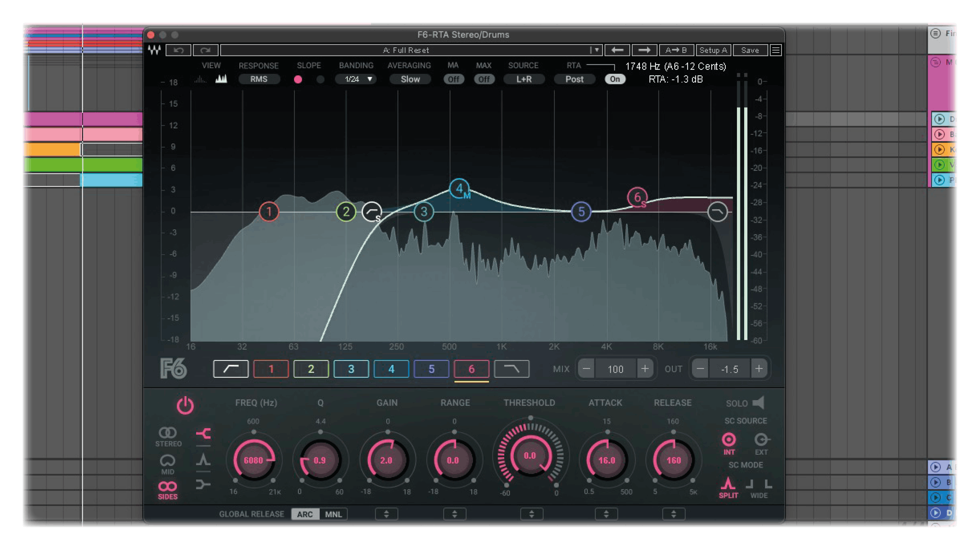Select band 3 tab
This screenshot has width=980, height=550.
tap(351, 369)
